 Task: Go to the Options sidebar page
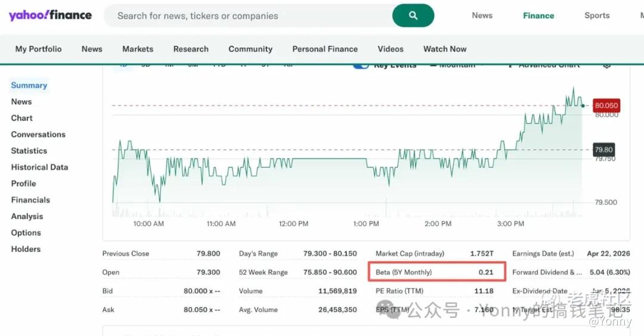(26, 233)
